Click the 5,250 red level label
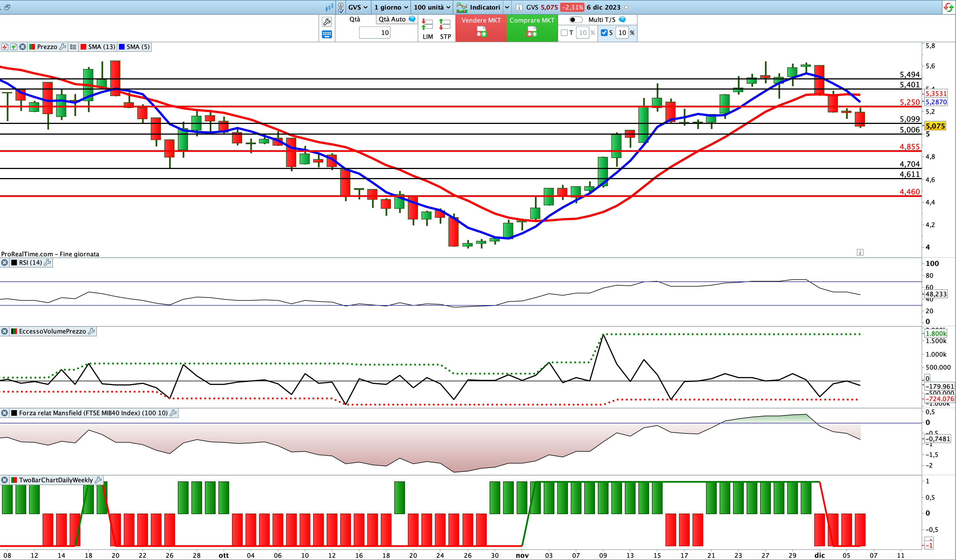This screenshot has width=956, height=560. pos(909,102)
